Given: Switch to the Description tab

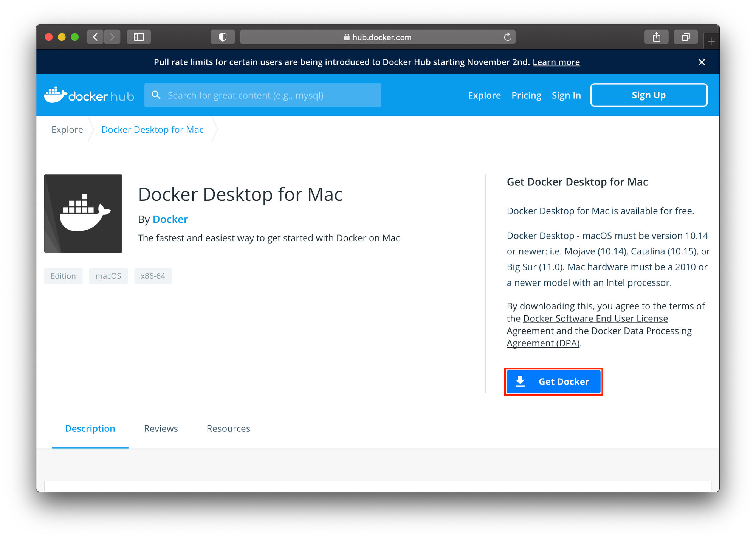Looking at the screenshot, I should tap(90, 429).
